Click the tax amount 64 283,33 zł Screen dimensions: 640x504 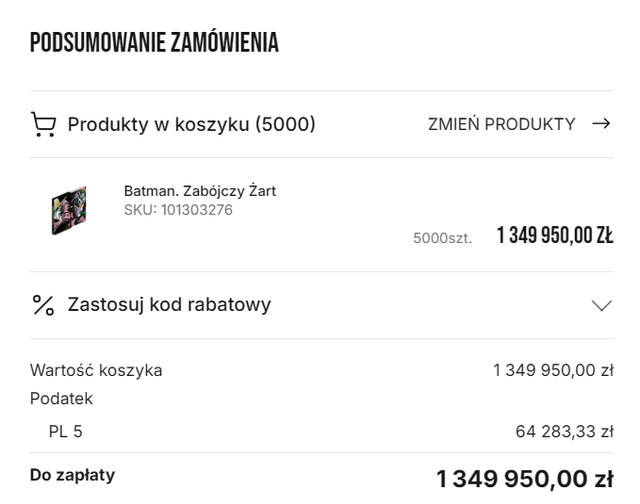(x=564, y=432)
